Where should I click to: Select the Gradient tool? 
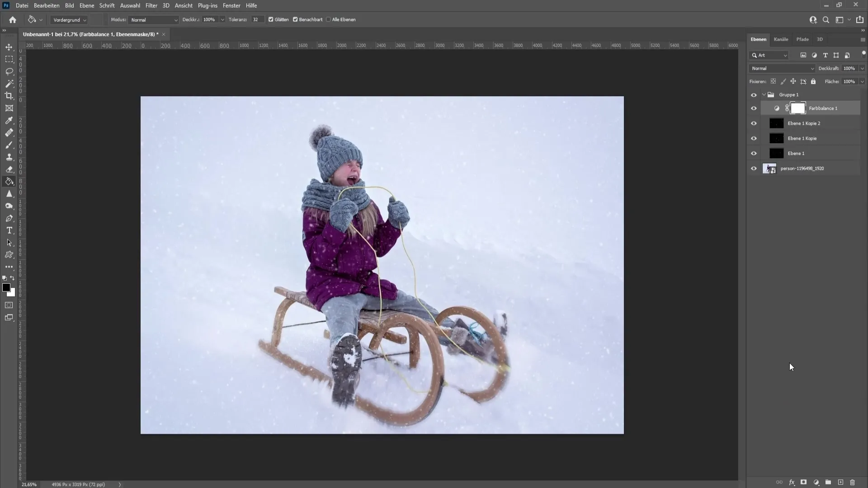(9, 181)
